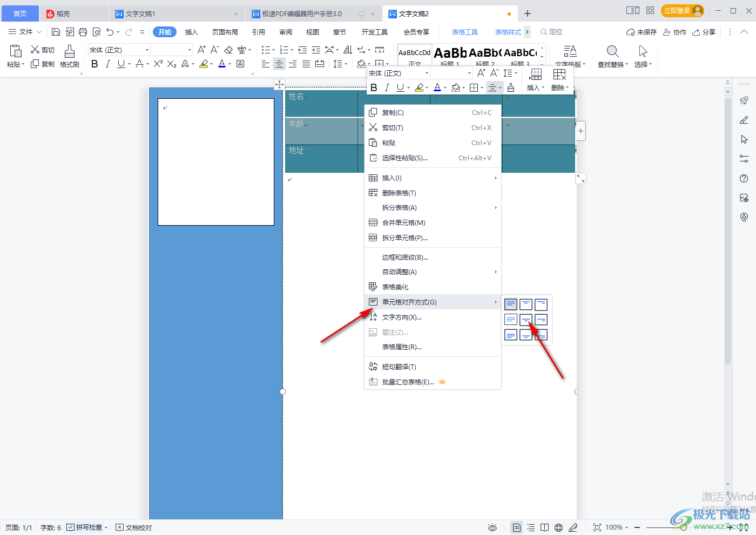Click eye protection mode icon in status bar
Image resolution: width=756 pixels, height=535 pixels.
coord(492,527)
